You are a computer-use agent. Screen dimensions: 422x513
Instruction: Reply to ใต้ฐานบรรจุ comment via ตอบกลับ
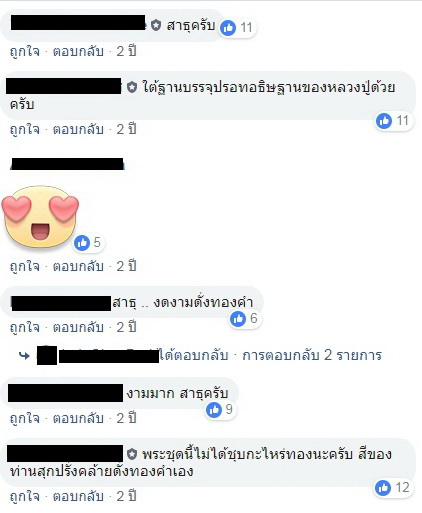point(78,130)
